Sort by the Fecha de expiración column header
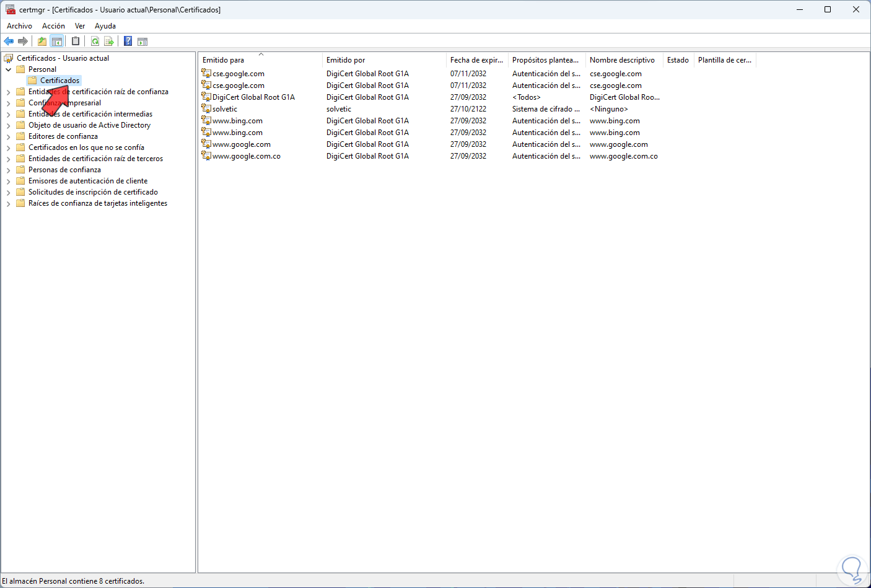Image resolution: width=871 pixels, height=588 pixels. point(477,60)
